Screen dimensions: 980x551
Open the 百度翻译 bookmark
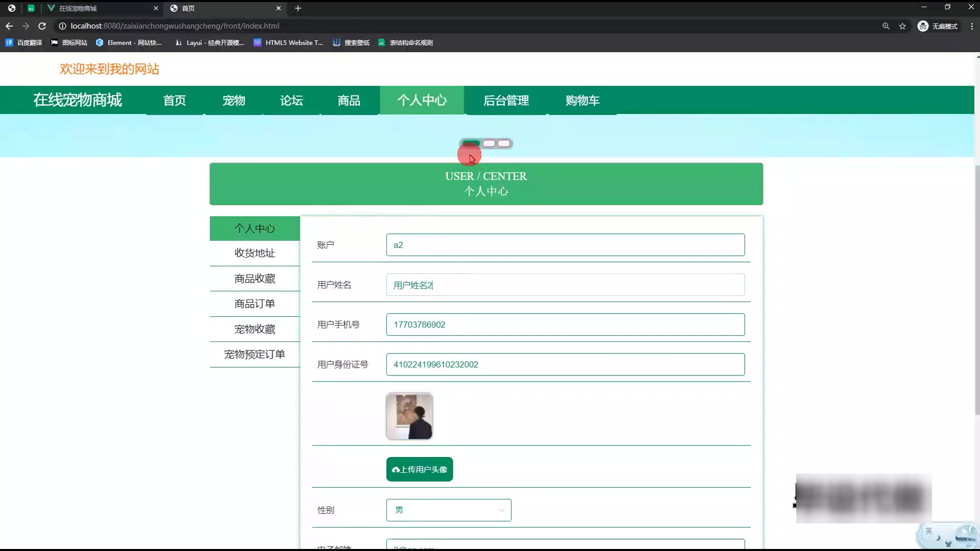coord(23,43)
